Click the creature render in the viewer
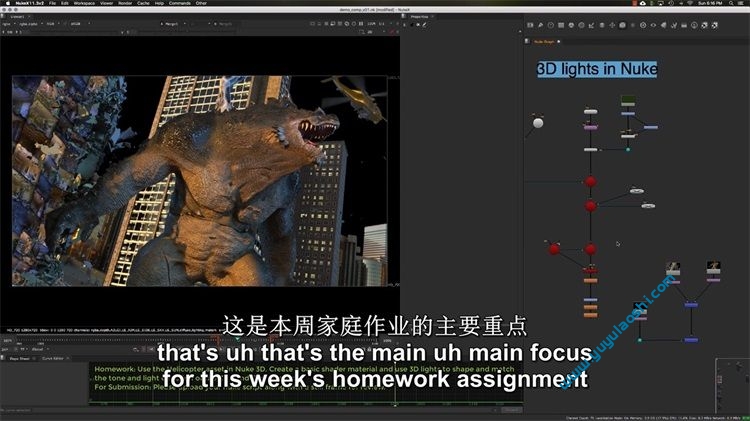The image size is (750, 421). (200, 181)
